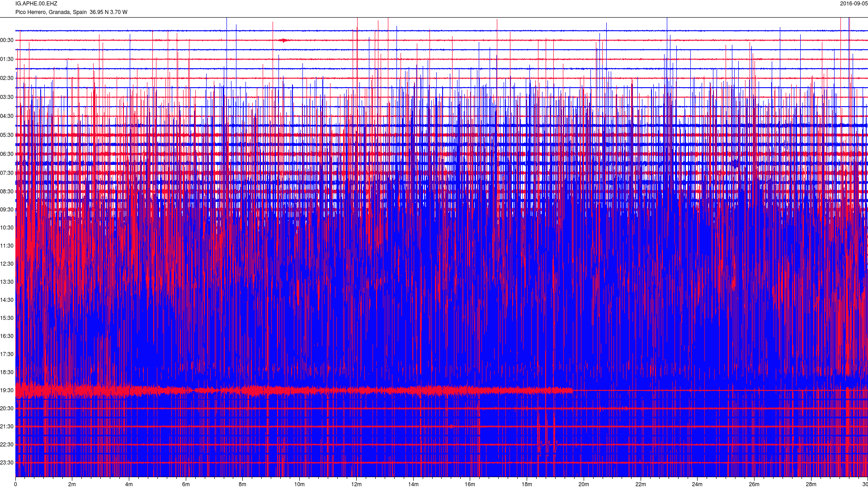
Task: Click the 8m axis tick label
Action: (243, 484)
